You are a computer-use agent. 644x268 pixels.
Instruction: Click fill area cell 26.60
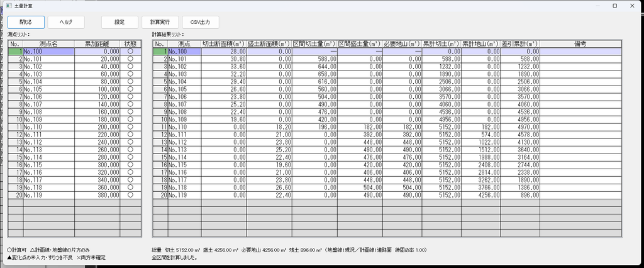pos(269,187)
